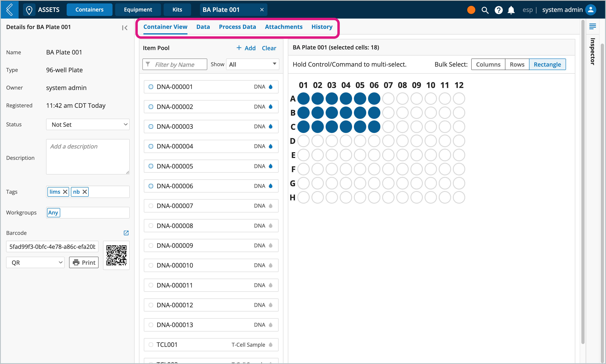The height and width of the screenshot is (364, 606).
Task: Collapse the Details panel using the arrow icon
Action: pos(125,28)
